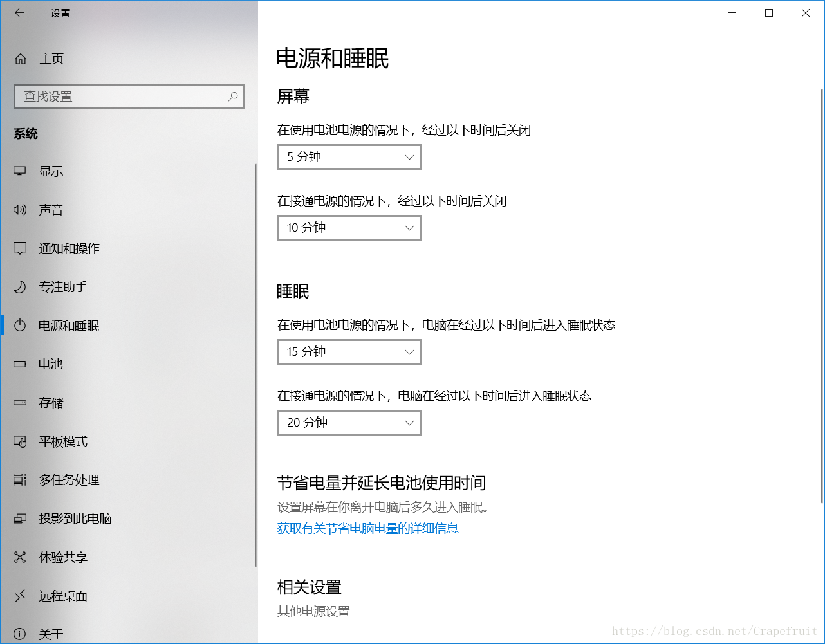825x644 pixels.
Task: Click the search magnifier icon
Action: [x=233, y=97]
